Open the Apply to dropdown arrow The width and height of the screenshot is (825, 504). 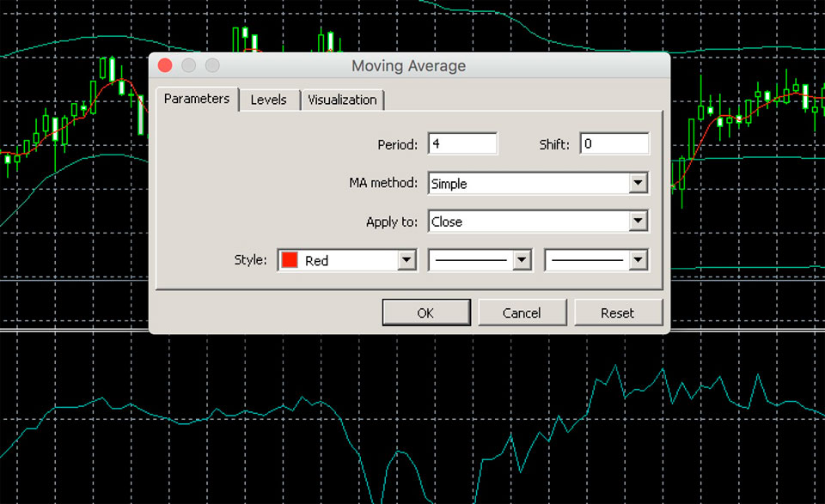click(x=638, y=222)
